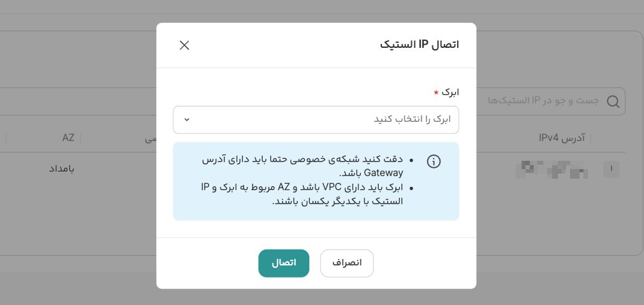644x305 pixels.
Task: Open the 'ابرک را انتخاب کنید' combo box
Action: (316, 120)
